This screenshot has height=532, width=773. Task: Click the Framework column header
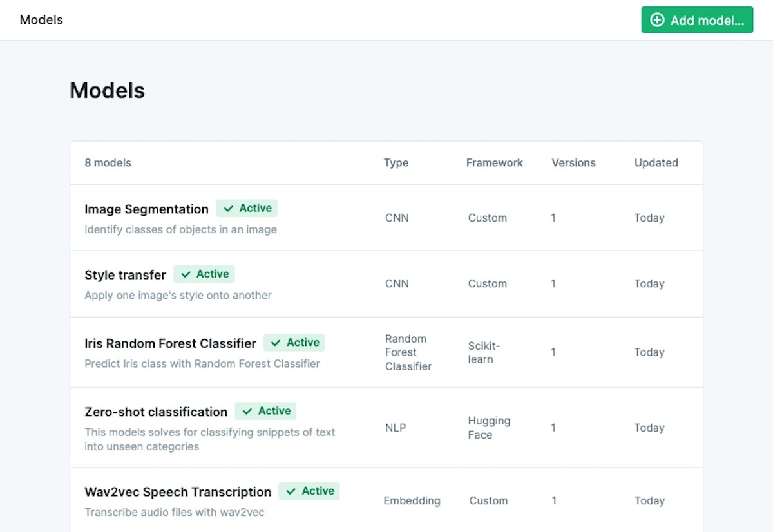coord(495,163)
